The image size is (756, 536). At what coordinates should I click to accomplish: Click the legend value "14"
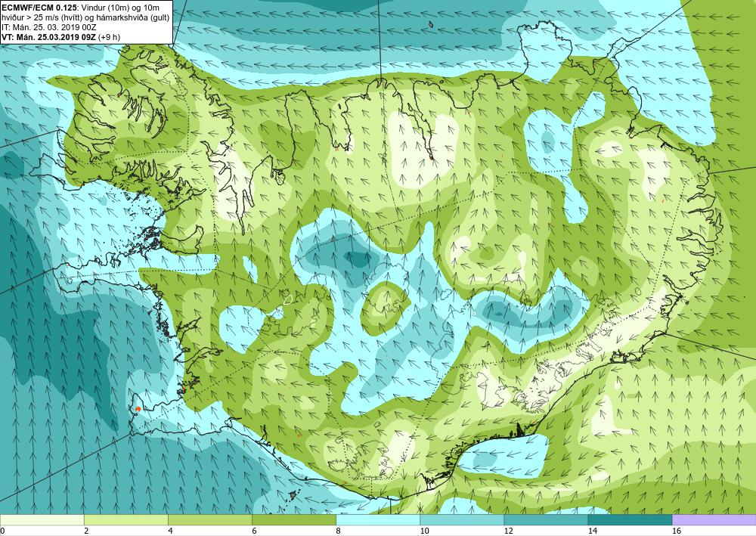(593, 531)
